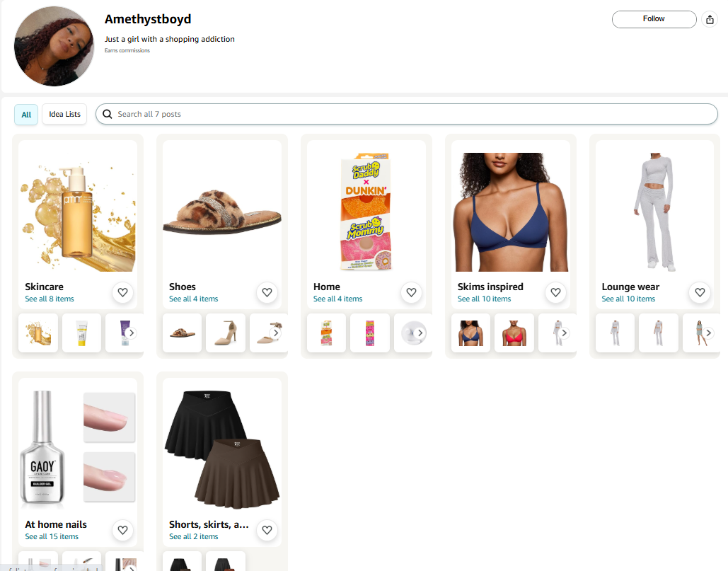Toggle the heart on the Shoes list
The height and width of the screenshot is (571, 728).
point(267,292)
